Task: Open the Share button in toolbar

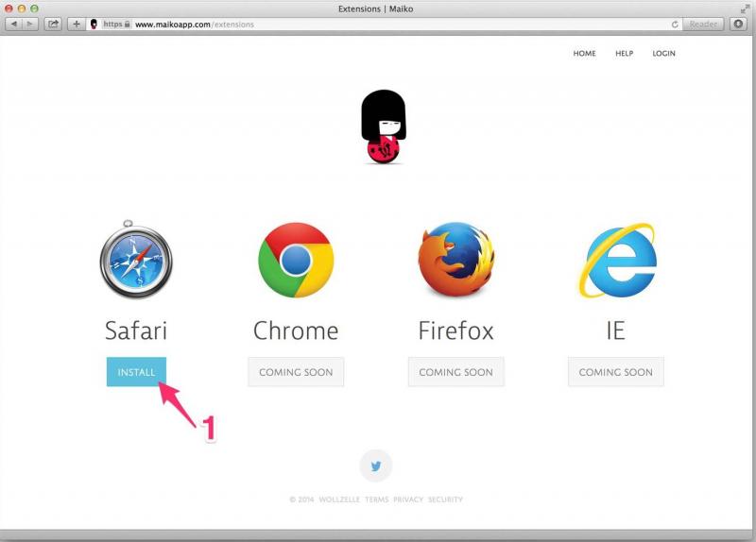Action: point(53,24)
